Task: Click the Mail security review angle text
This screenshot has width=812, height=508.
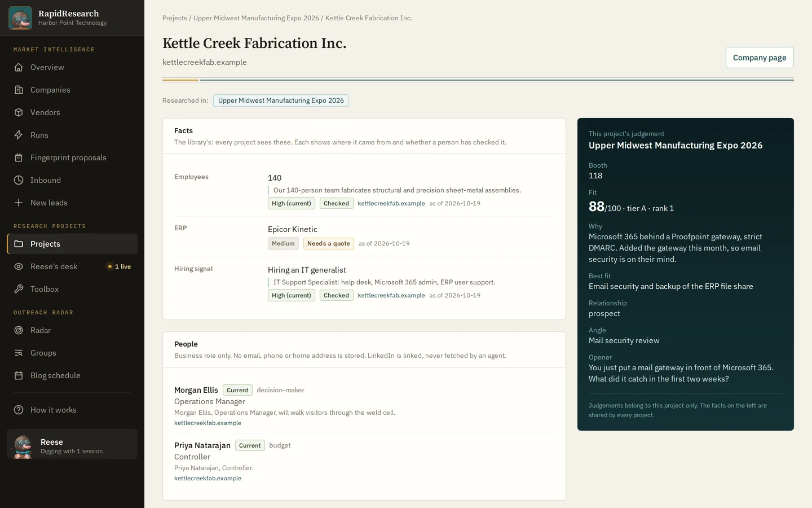Action: click(x=624, y=340)
